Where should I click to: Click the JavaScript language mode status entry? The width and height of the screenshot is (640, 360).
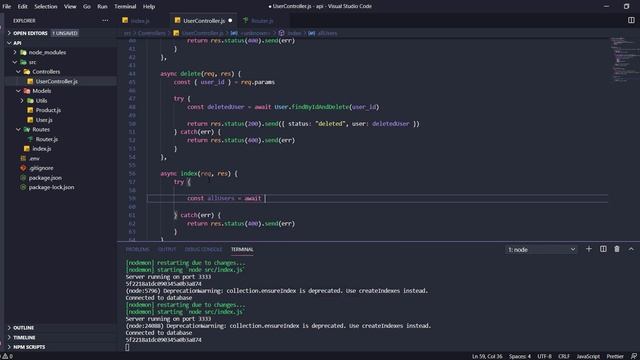(588, 356)
